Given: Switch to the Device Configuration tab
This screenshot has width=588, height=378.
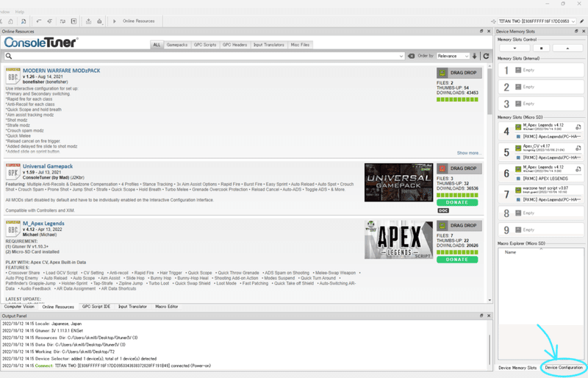Looking at the screenshot, I should [564, 368].
